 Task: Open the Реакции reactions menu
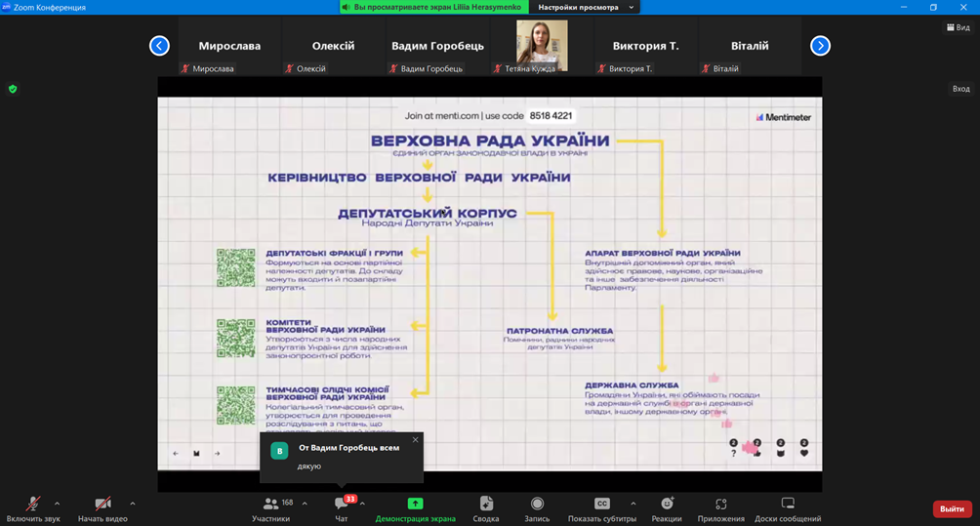(668, 506)
